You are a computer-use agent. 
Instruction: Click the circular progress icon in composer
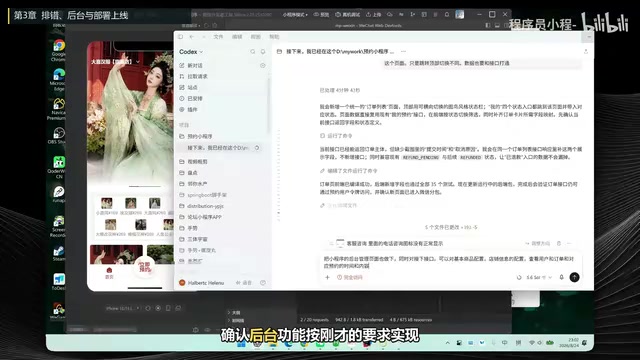(x=519, y=278)
